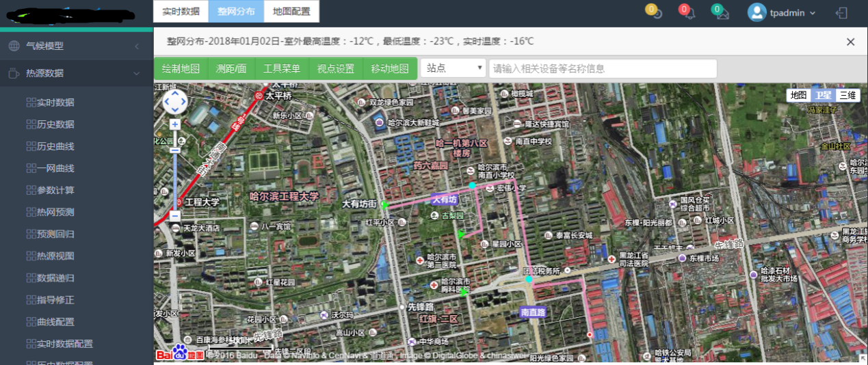This screenshot has height=365, width=868.
Task: Pan map up with navigation arrow
Action: tap(175, 94)
